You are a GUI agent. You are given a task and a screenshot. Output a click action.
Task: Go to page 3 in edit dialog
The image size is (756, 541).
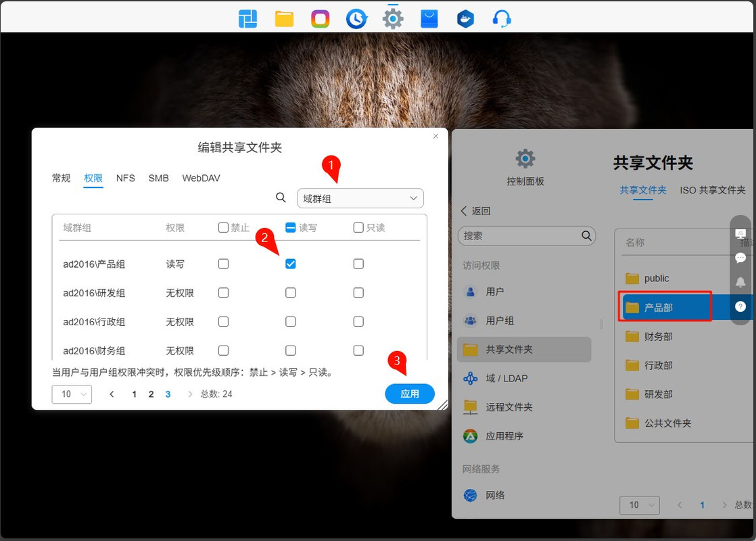pyautogui.click(x=168, y=394)
